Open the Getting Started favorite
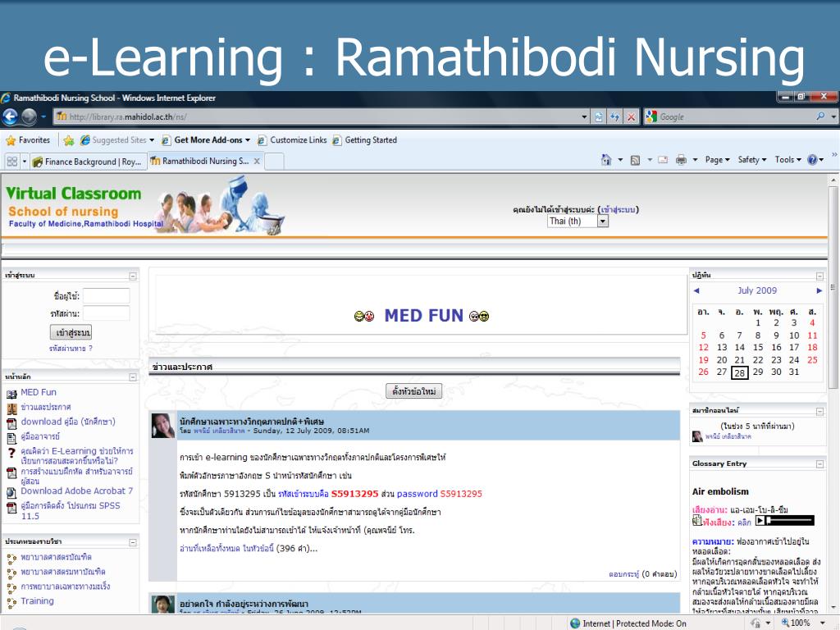Viewport: 840px width, 630px height. point(364,140)
